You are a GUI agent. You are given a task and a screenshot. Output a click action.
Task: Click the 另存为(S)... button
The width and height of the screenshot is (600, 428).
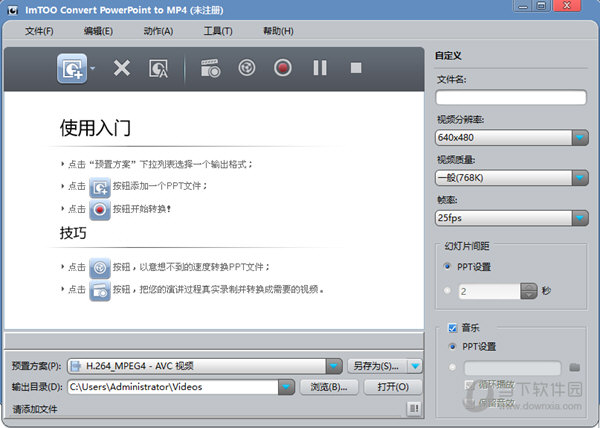click(377, 366)
